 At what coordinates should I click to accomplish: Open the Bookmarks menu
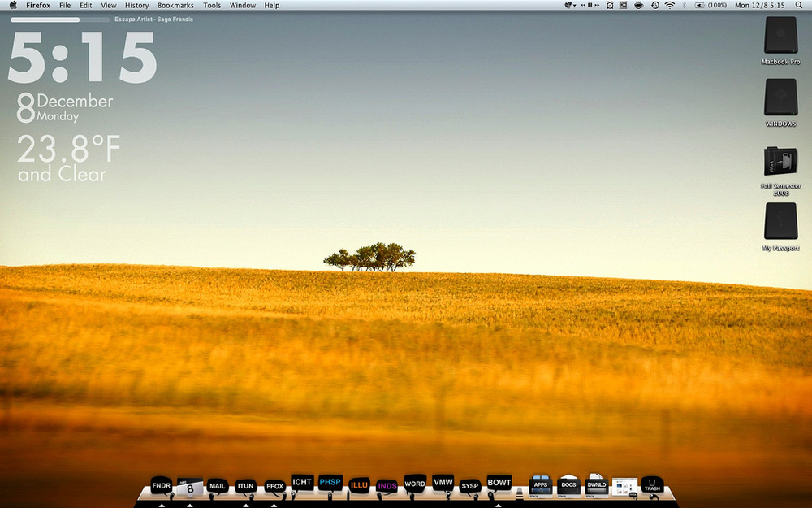(x=175, y=5)
